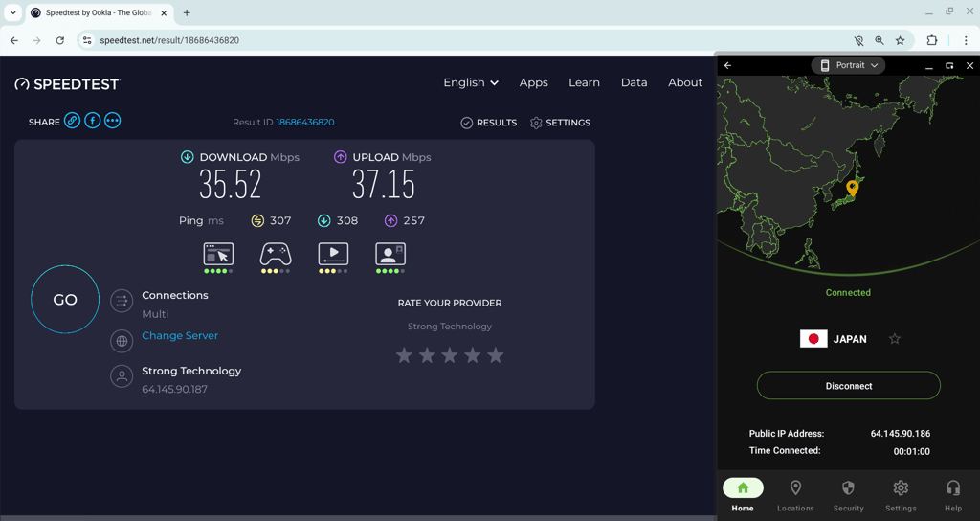The image size is (980, 521).
Task: Click the public IP address 64.145.90.186
Action: (x=900, y=434)
